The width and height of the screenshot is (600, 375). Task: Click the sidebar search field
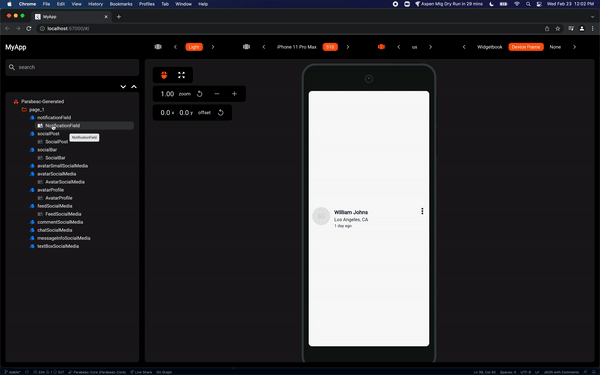(72, 67)
